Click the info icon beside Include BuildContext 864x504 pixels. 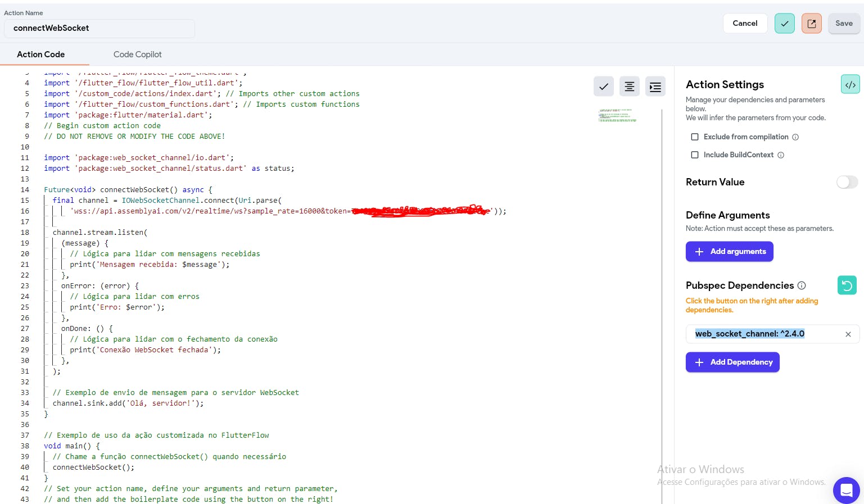click(x=781, y=155)
